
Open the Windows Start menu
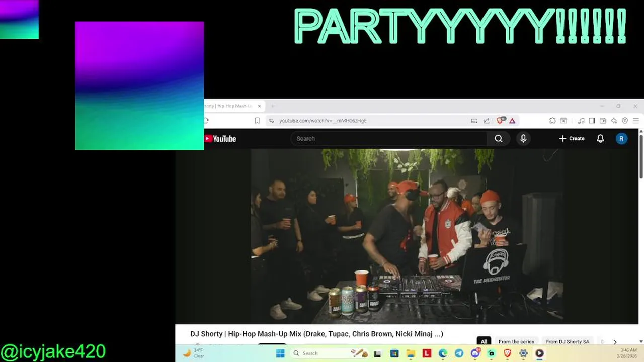coord(280,353)
